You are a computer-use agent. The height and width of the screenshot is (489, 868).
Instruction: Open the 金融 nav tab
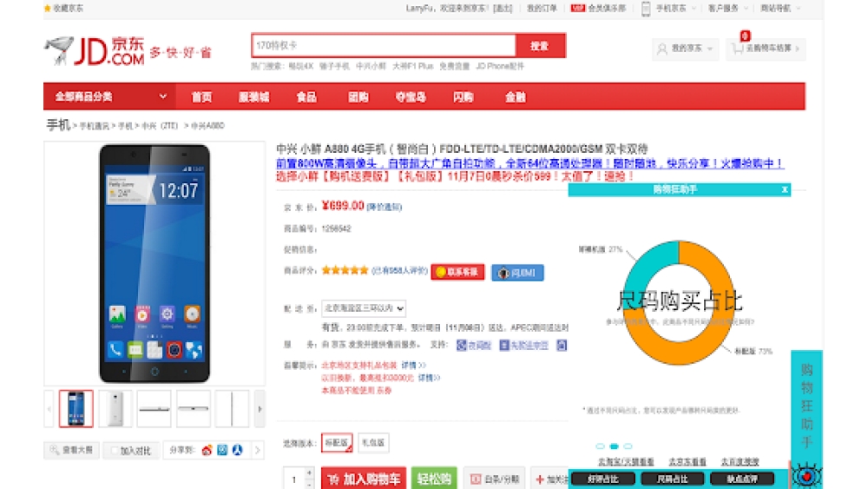515,97
